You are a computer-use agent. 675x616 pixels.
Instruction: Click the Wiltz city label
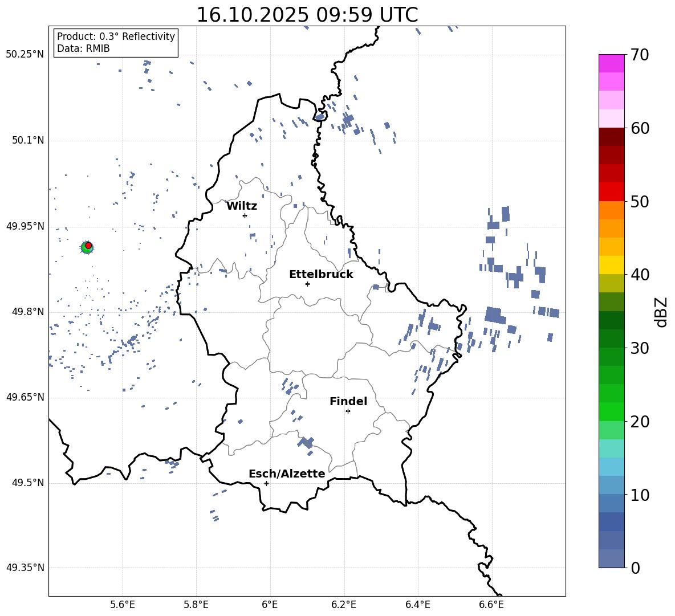(242, 206)
